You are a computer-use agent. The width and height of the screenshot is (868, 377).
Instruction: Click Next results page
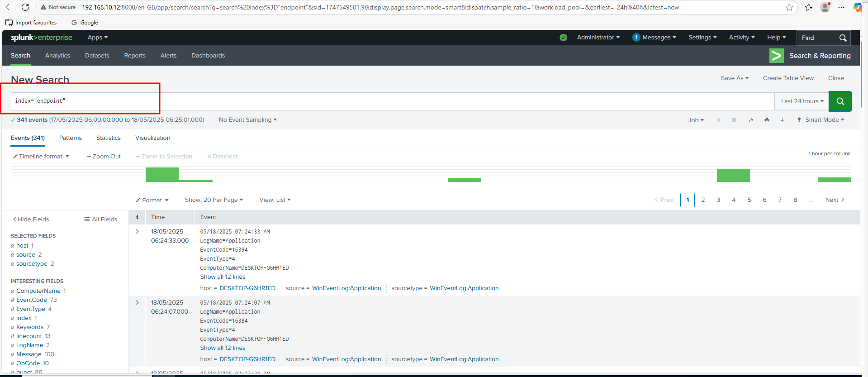(835, 200)
